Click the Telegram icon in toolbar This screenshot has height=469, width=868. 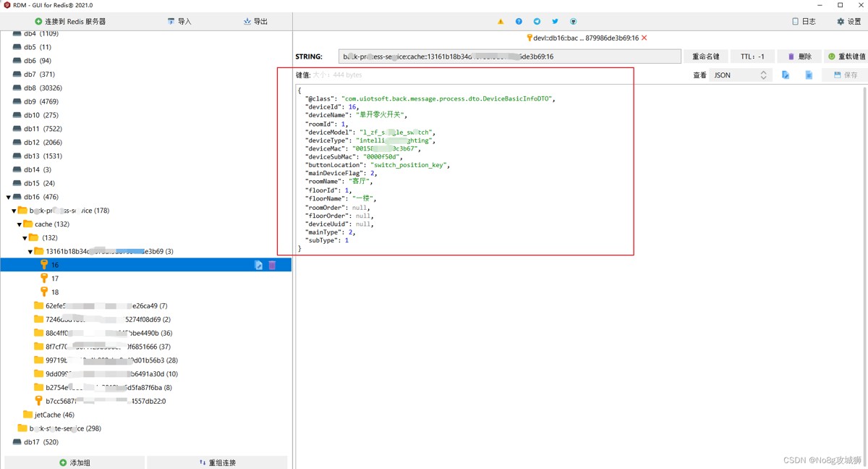coord(537,22)
